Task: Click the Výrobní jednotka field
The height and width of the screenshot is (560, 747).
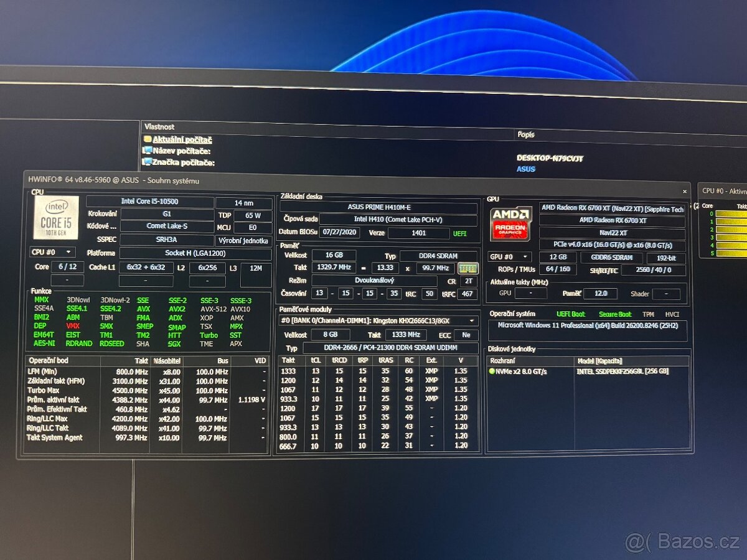Action: click(243, 241)
